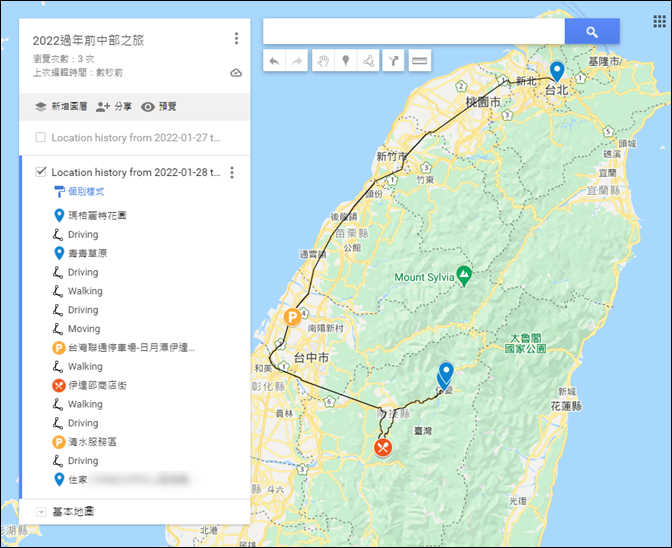Screen dimensions: 672x548
Task: Click the orange parking icon beside 台灣聯通停車場
Action: click(59, 347)
